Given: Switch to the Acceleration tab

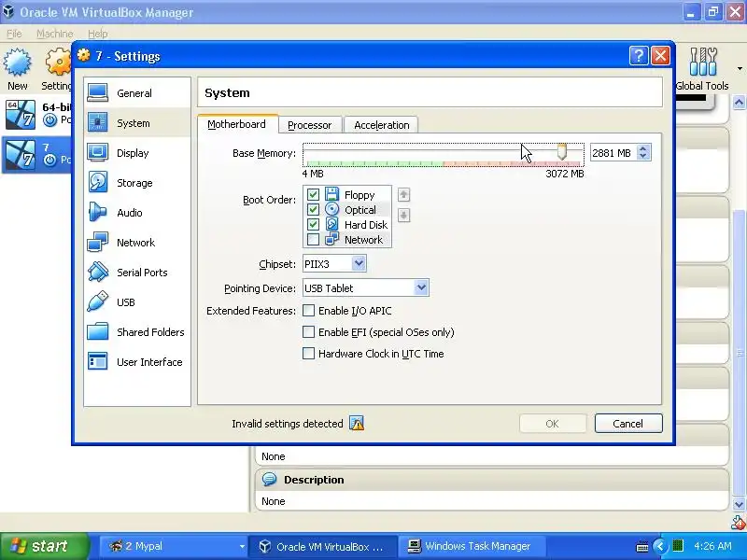Looking at the screenshot, I should click(x=382, y=125).
